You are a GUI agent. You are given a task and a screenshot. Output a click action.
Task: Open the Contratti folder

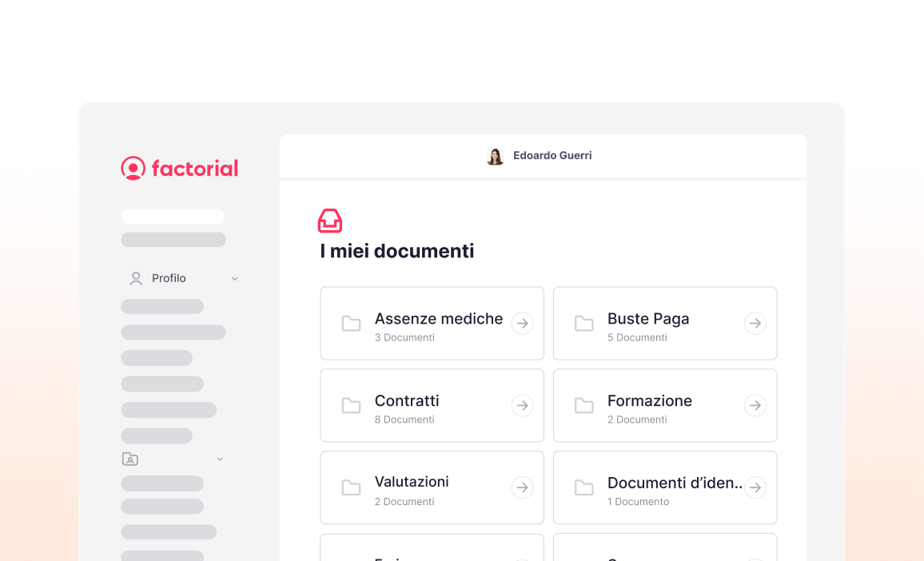point(432,405)
